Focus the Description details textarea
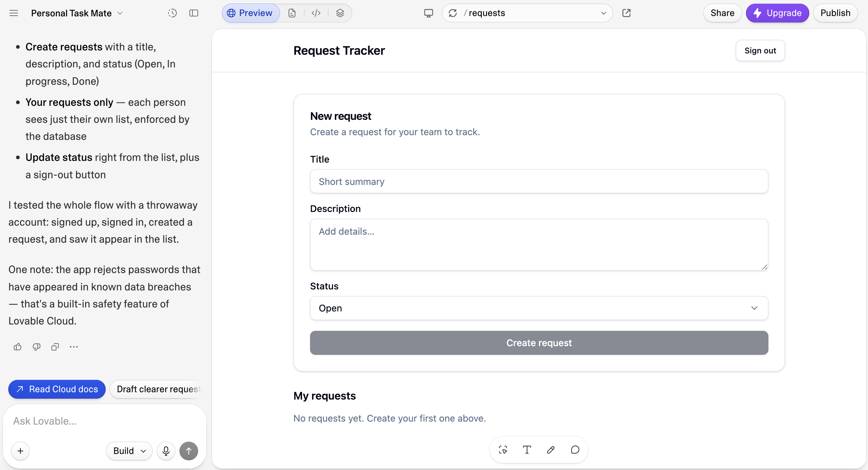The width and height of the screenshot is (868, 470). coord(539,245)
